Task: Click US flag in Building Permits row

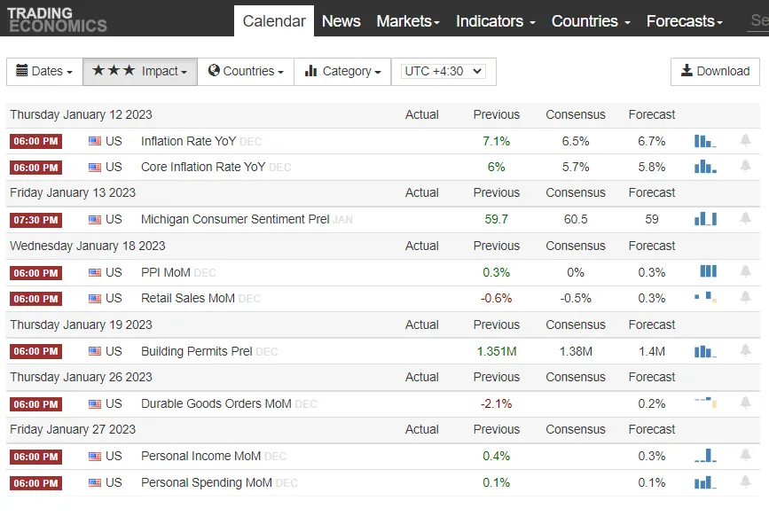Action: tap(95, 351)
